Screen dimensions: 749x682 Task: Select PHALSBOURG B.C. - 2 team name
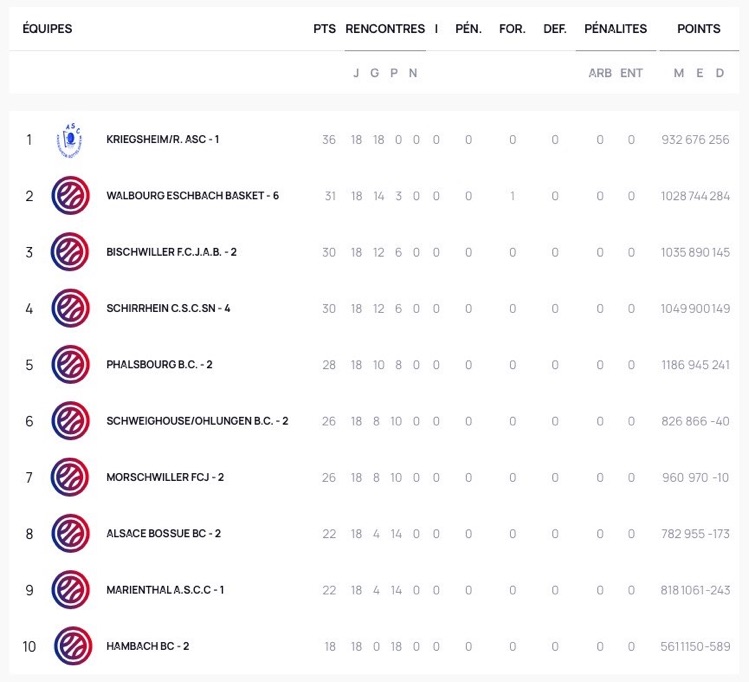coord(159,364)
